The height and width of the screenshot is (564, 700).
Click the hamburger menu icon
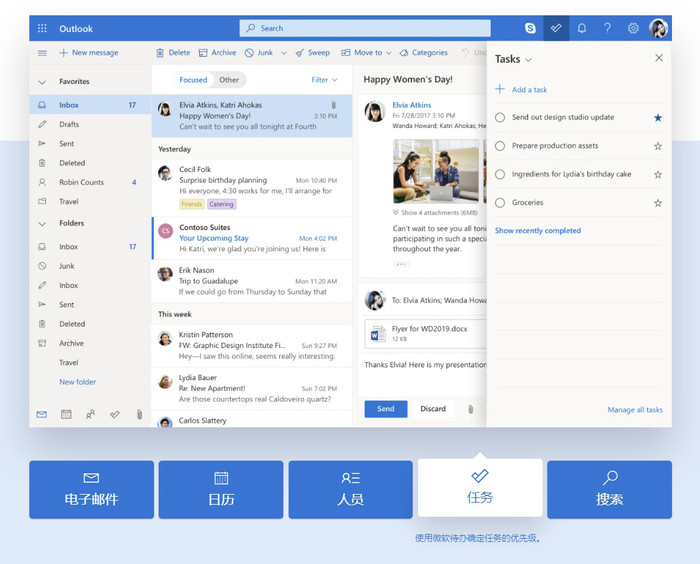click(x=42, y=53)
